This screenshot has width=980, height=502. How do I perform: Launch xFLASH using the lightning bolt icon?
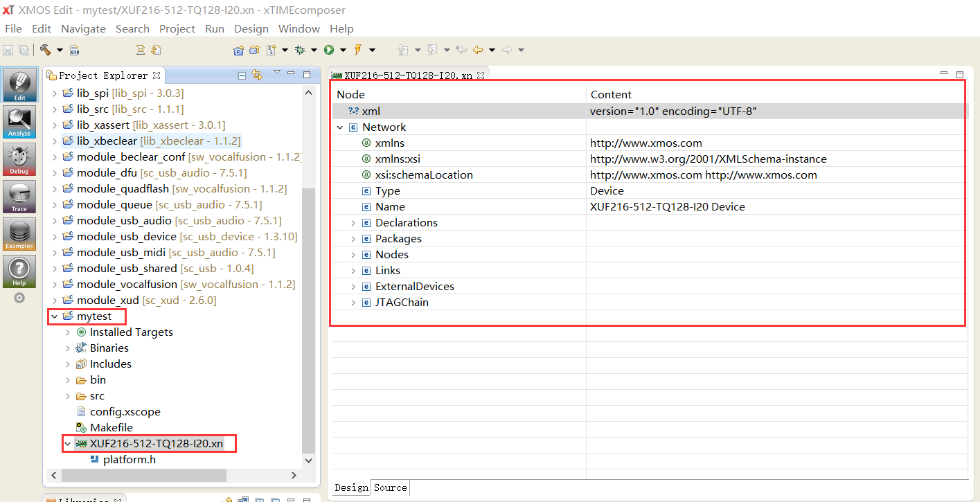click(357, 49)
